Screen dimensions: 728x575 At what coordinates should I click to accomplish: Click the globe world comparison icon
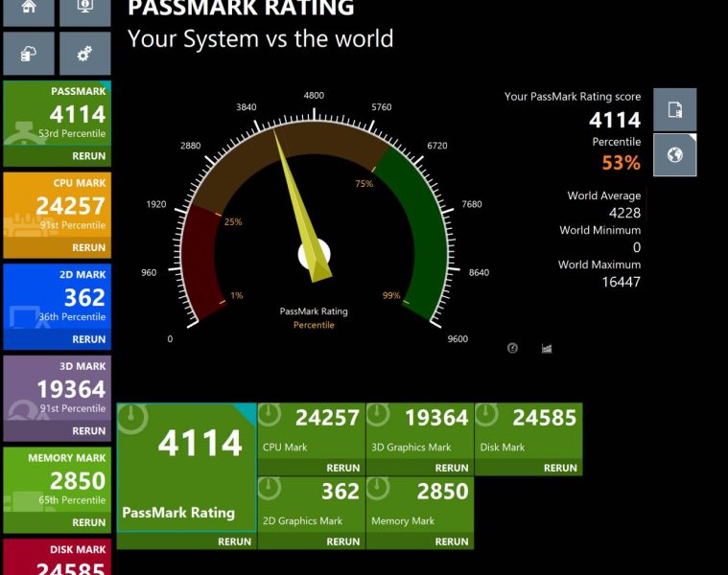pos(674,155)
